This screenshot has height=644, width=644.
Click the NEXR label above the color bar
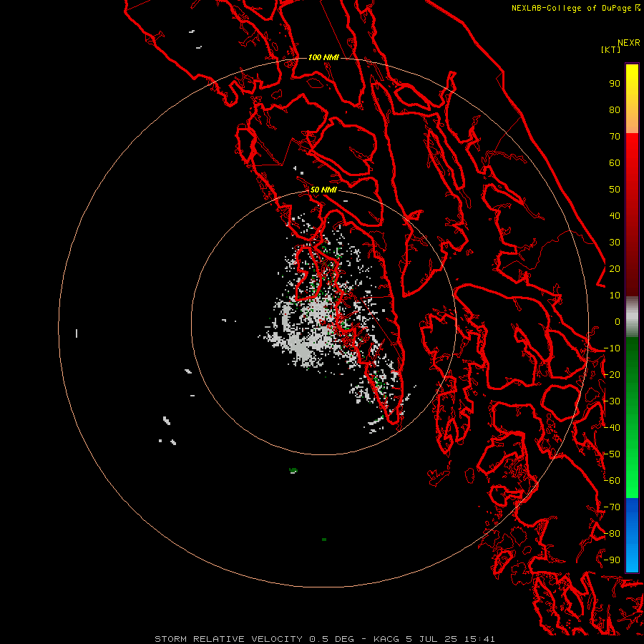click(629, 43)
